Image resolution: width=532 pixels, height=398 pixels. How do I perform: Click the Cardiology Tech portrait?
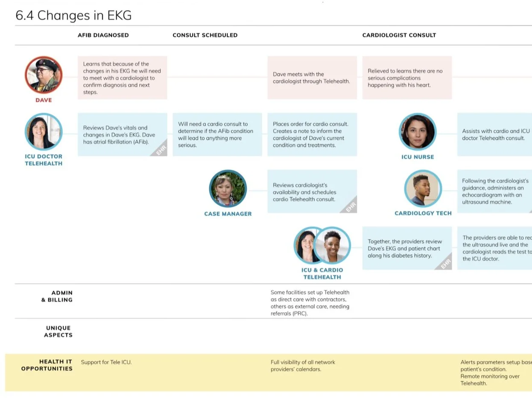[x=423, y=189]
